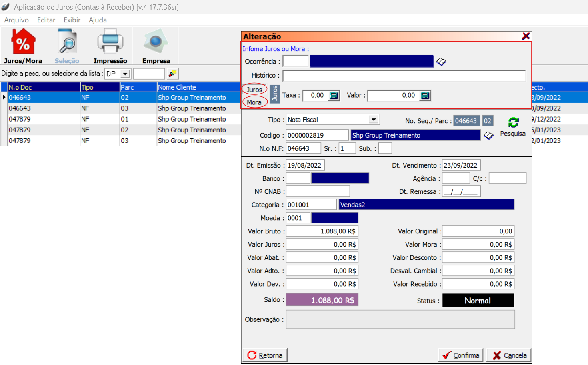The width and height of the screenshot is (588, 365).
Task: Click the Histórico text field
Action: pos(404,76)
